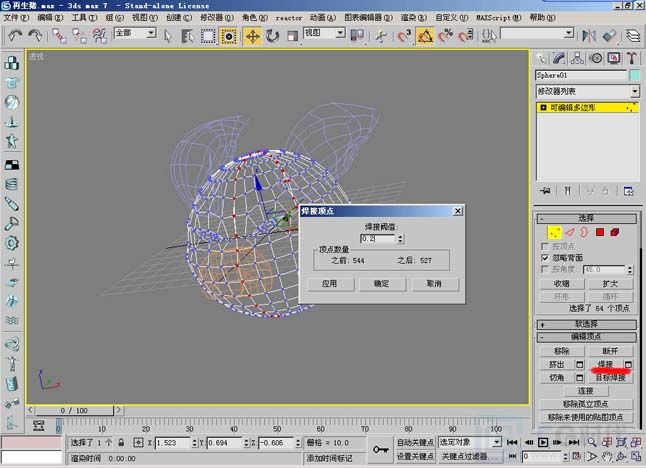Open settings box next to 焊接
Screen dimensions: 646x468
pyautogui.click(x=628, y=365)
